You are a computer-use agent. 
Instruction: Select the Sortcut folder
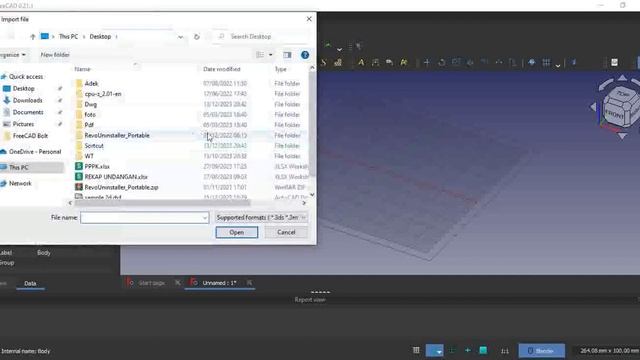point(94,146)
